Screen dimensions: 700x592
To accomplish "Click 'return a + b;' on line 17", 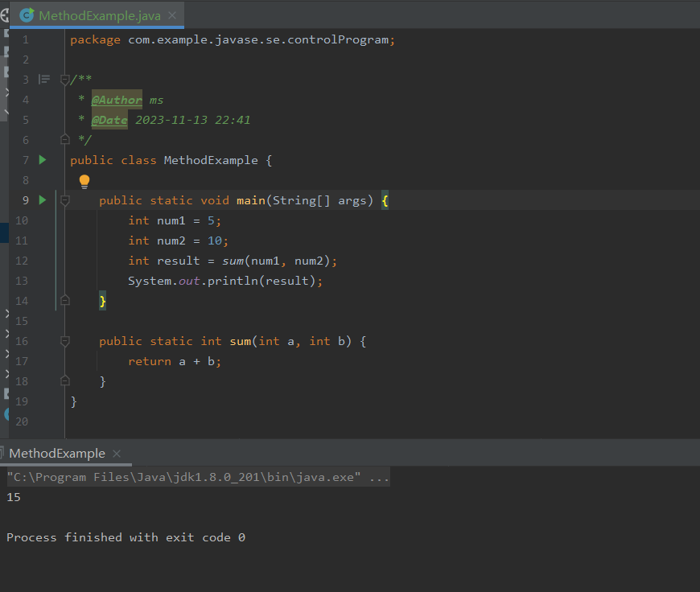I will click(175, 362).
